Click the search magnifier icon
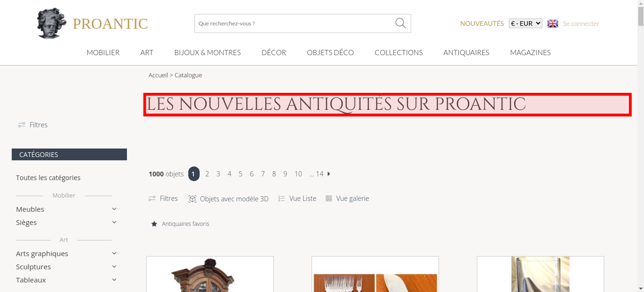 pyautogui.click(x=400, y=23)
